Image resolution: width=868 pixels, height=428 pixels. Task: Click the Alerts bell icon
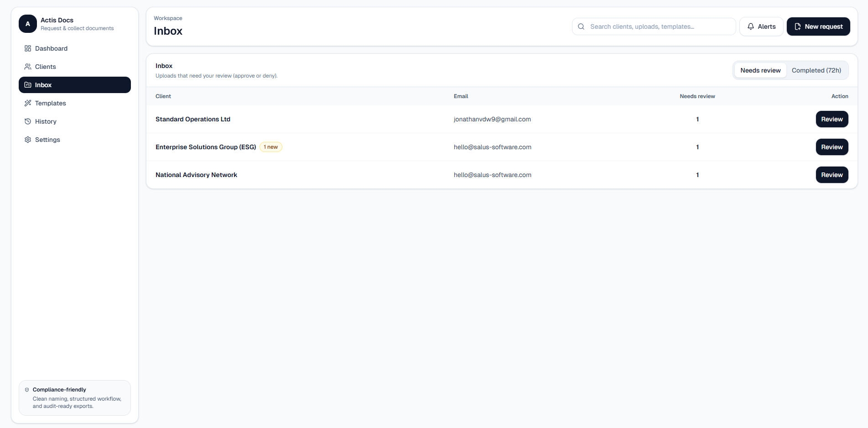click(x=751, y=26)
